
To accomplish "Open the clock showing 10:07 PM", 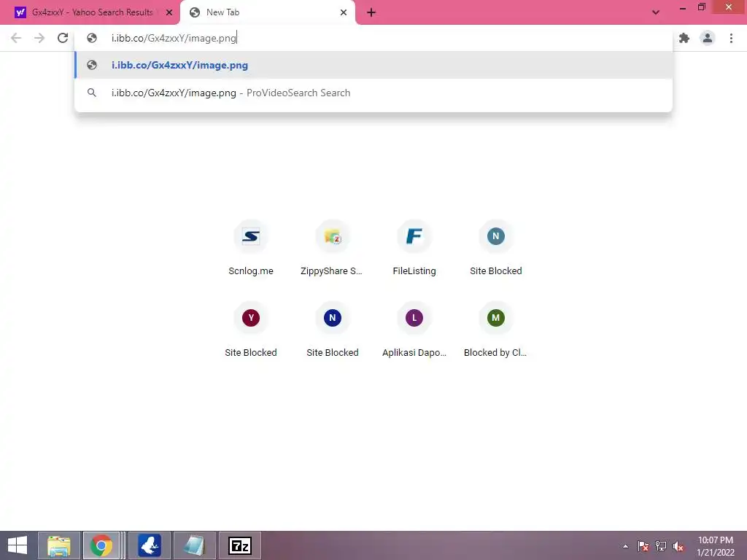I will pyautogui.click(x=716, y=546).
